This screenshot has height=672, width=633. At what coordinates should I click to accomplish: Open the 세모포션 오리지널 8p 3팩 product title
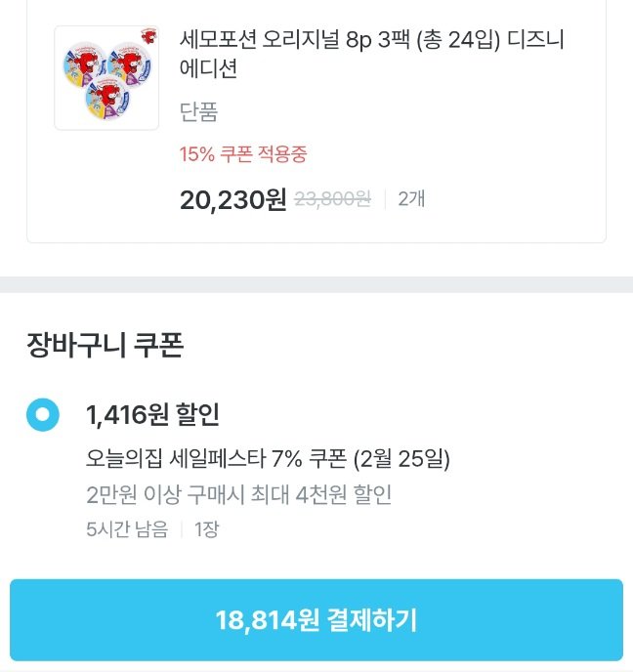click(372, 41)
